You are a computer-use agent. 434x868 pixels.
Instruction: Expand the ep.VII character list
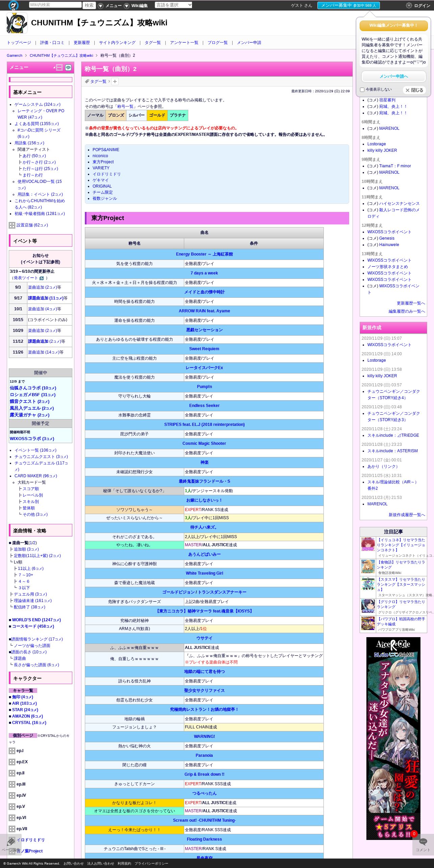tap(12, 829)
